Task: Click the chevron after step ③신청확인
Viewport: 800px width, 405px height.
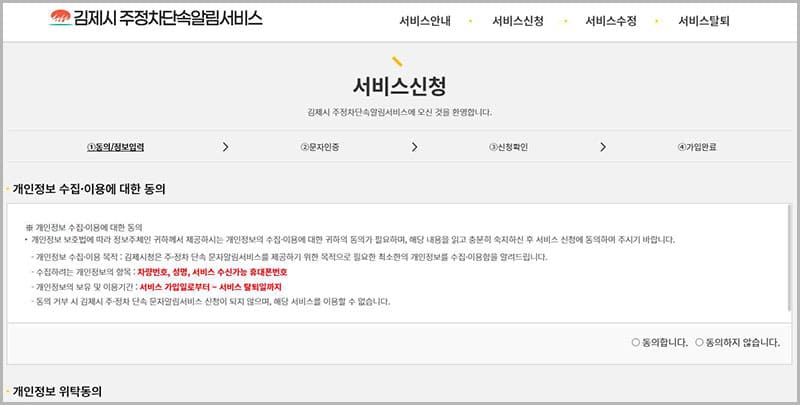Action: tap(603, 147)
